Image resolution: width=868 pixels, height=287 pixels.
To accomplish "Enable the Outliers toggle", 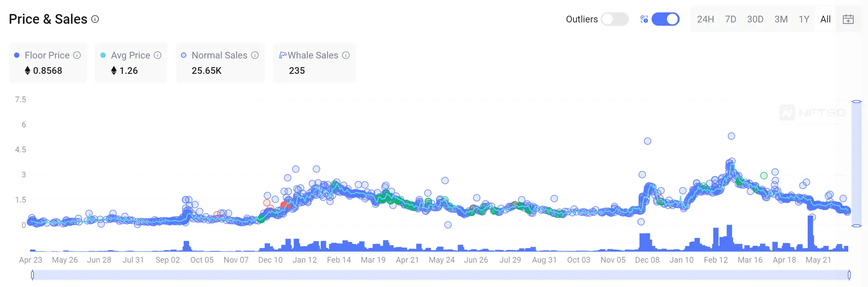I will coord(614,19).
